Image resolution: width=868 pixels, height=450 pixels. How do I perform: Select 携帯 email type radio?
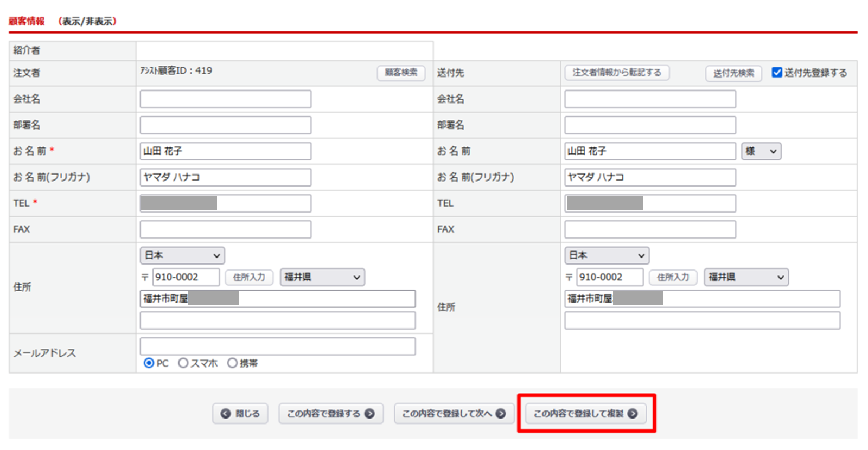pos(232,363)
